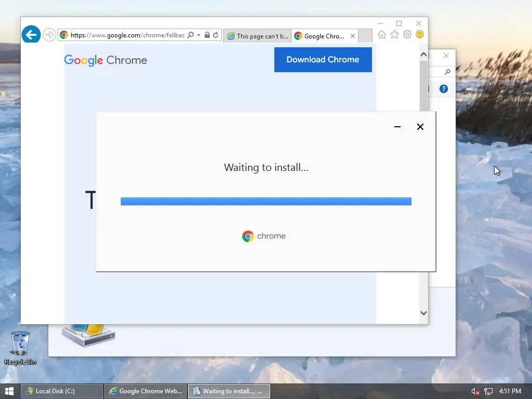Close the Waiting to install dialog
This screenshot has height=399, width=532.
coord(420,127)
